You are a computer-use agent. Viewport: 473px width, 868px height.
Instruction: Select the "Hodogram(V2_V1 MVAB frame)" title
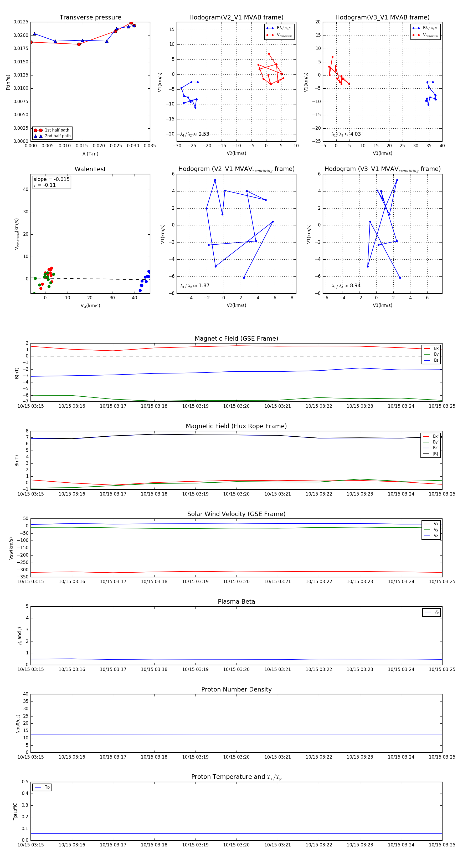click(236, 18)
